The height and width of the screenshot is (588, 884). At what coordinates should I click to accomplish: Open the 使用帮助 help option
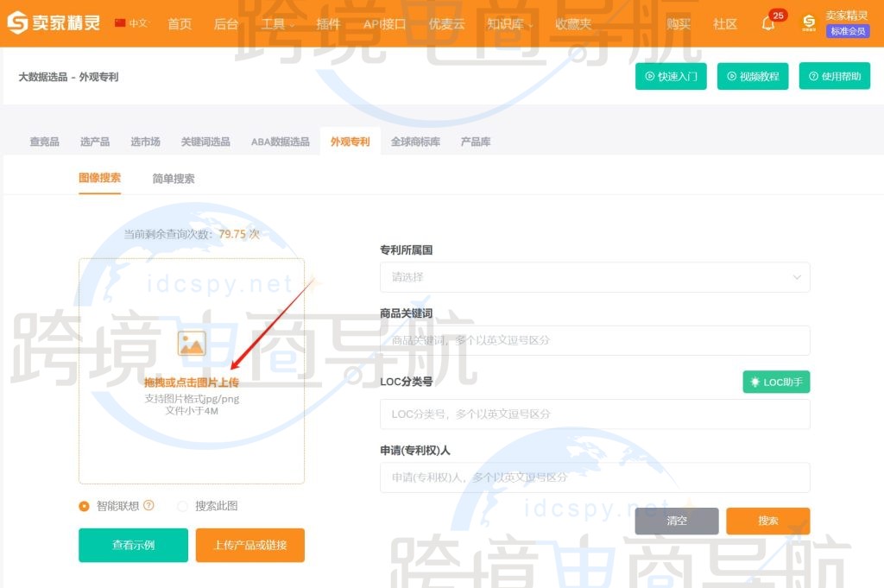[x=834, y=76]
